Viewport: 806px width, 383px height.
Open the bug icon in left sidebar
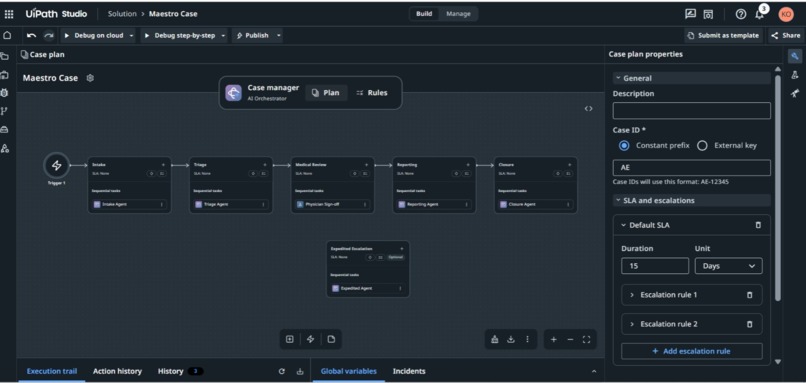(5, 93)
